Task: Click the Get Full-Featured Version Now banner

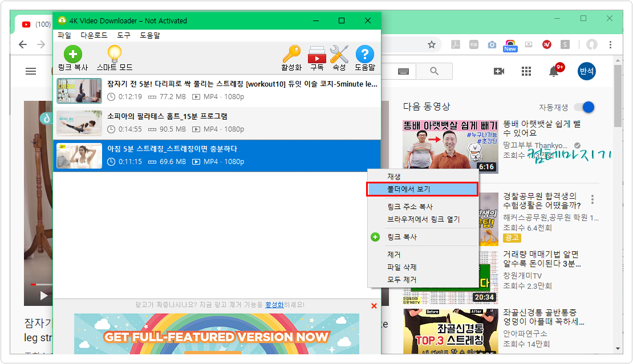Action: (x=217, y=334)
